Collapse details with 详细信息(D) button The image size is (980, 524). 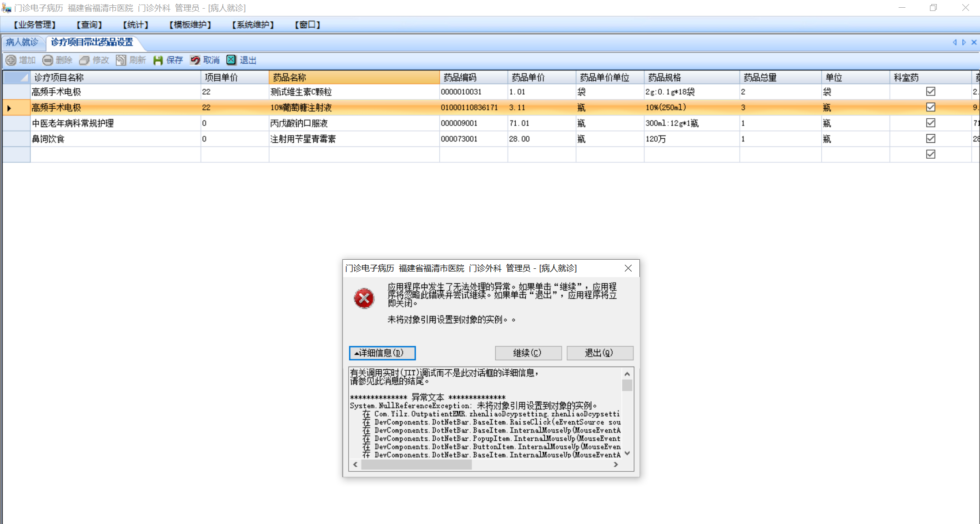point(382,353)
